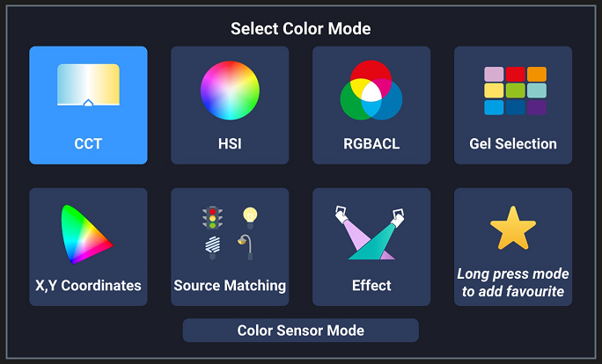Pick the spiral CFL bulb icon
The image size is (602, 364).
213,248
